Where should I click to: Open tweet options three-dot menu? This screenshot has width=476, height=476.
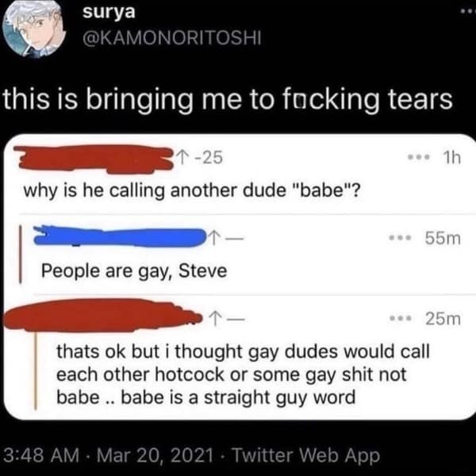468,11
